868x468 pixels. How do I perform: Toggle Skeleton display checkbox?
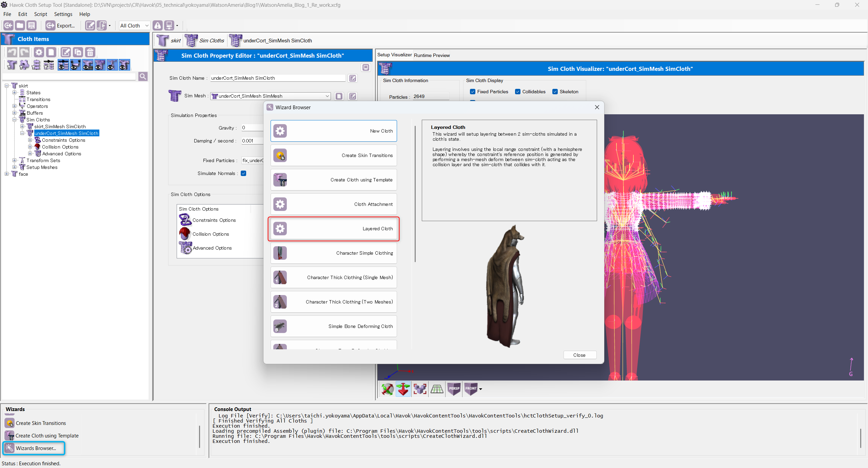pyautogui.click(x=555, y=92)
